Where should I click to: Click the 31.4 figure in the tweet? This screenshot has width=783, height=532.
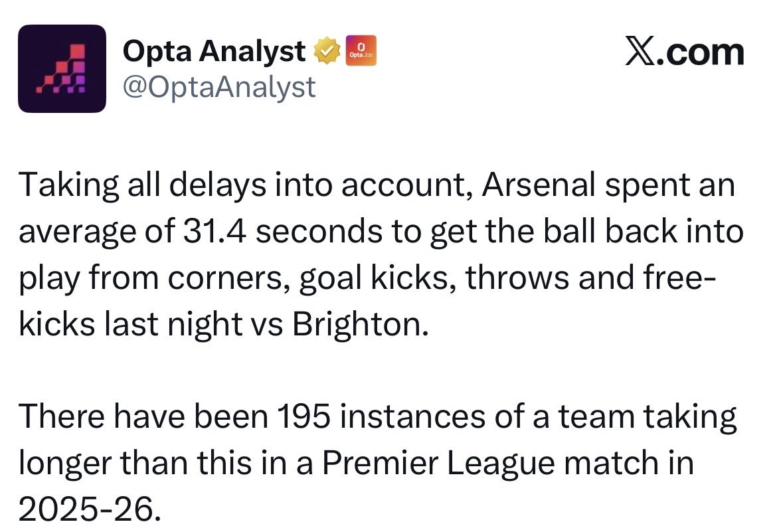click(215, 231)
